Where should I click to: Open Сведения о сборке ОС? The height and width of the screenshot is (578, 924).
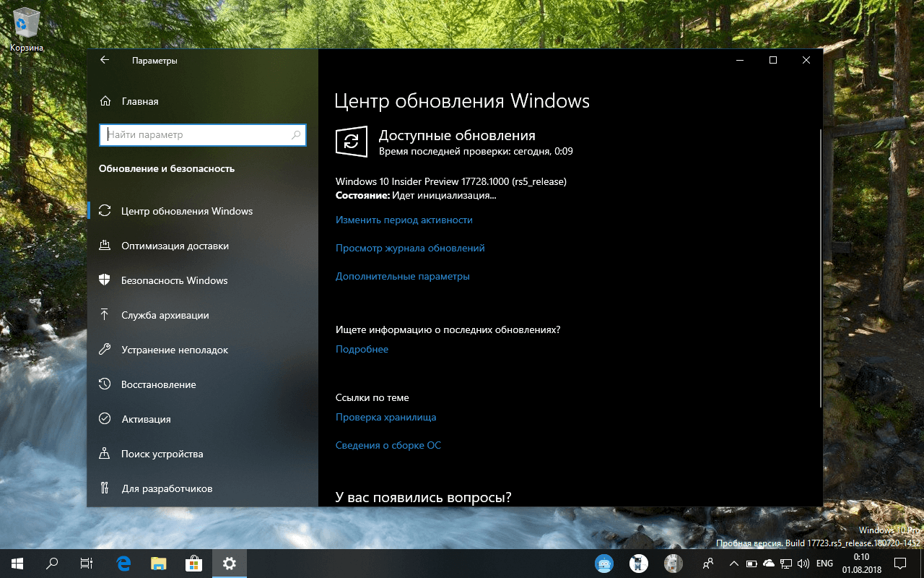[389, 445]
